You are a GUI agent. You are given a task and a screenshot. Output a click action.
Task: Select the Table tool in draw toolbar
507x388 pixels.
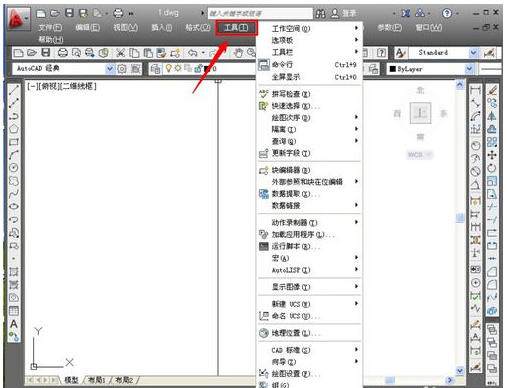tap(14, 311)
